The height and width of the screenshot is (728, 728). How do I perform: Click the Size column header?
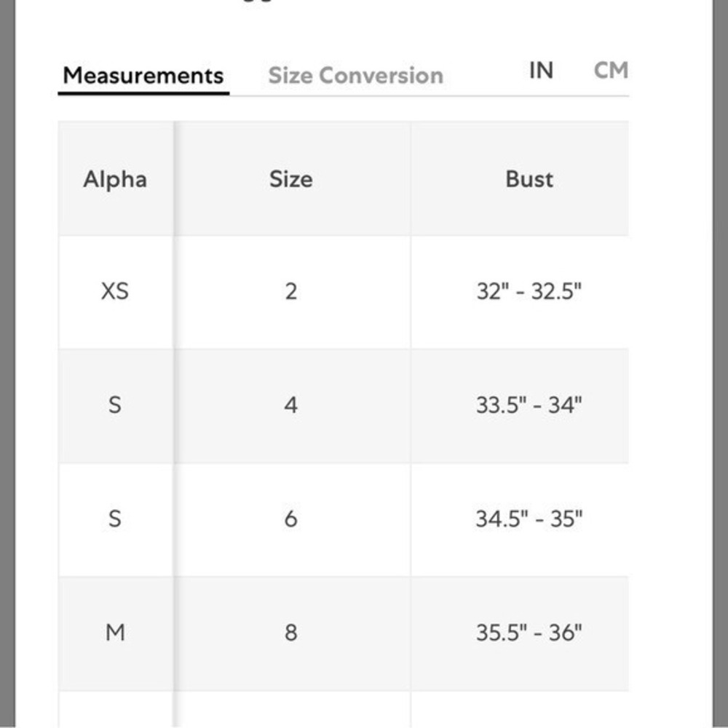point(292,179)
